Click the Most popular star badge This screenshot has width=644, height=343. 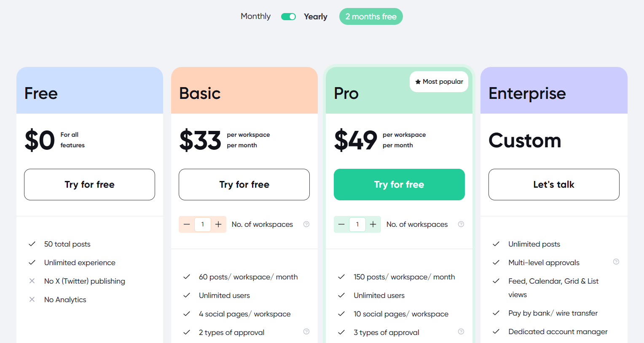coord(439,82)
